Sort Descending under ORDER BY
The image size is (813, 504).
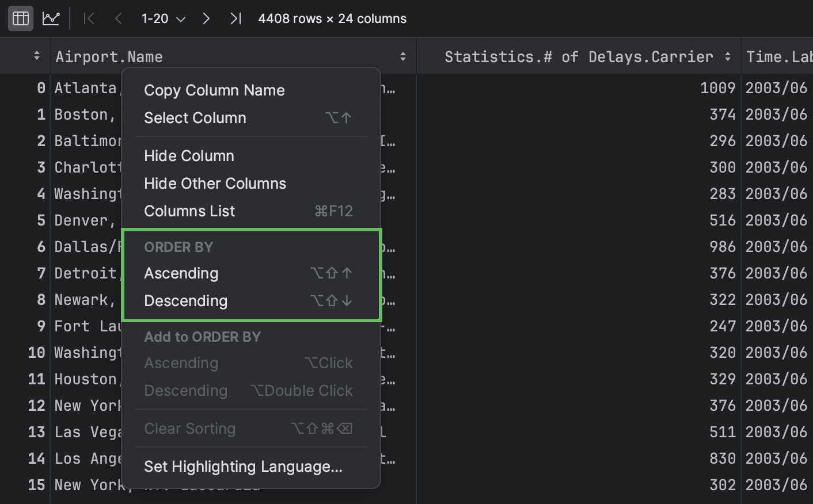pos(185,300)
